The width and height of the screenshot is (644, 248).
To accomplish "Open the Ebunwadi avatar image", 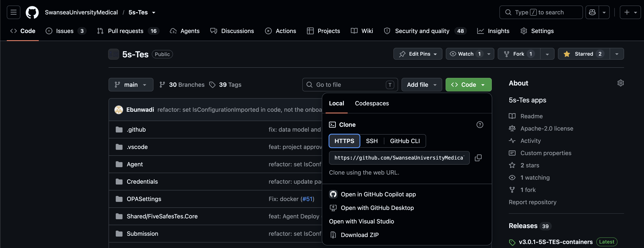I will point(118,110).
